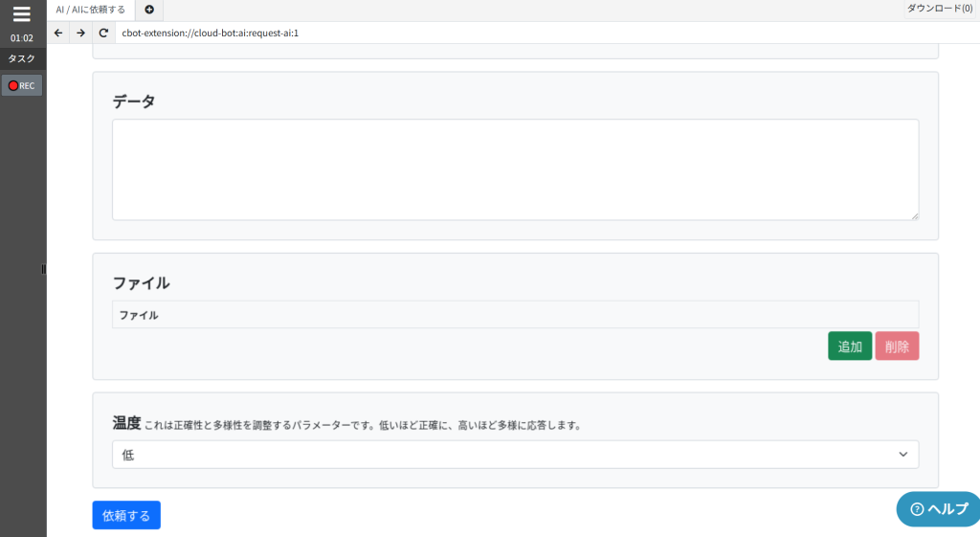Open the hamburger menu icon

22,13
